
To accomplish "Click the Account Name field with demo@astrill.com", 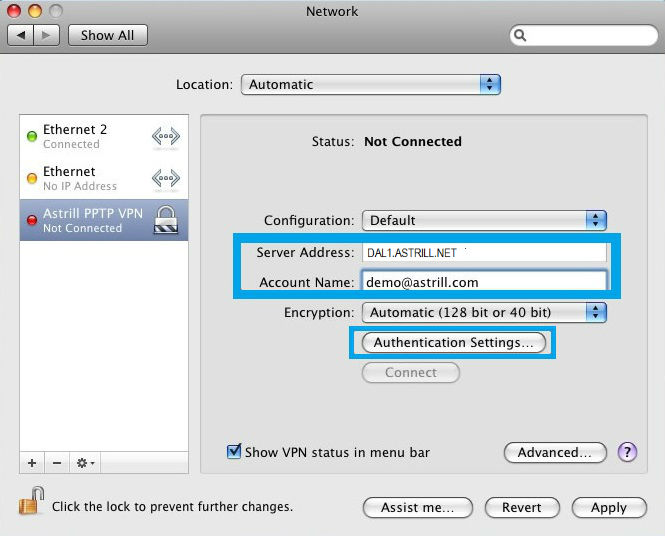I will click(484, 282).
